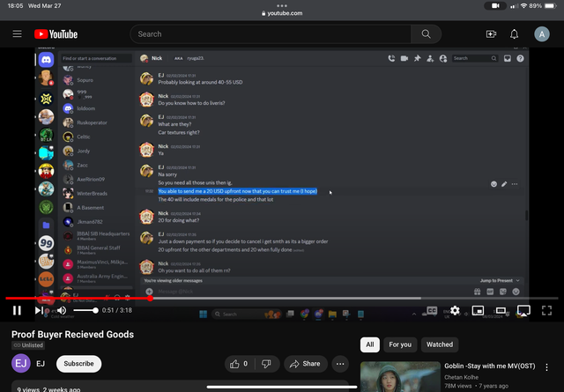
Task: Subscribe to the EJ channel
Action: (78, 364)
